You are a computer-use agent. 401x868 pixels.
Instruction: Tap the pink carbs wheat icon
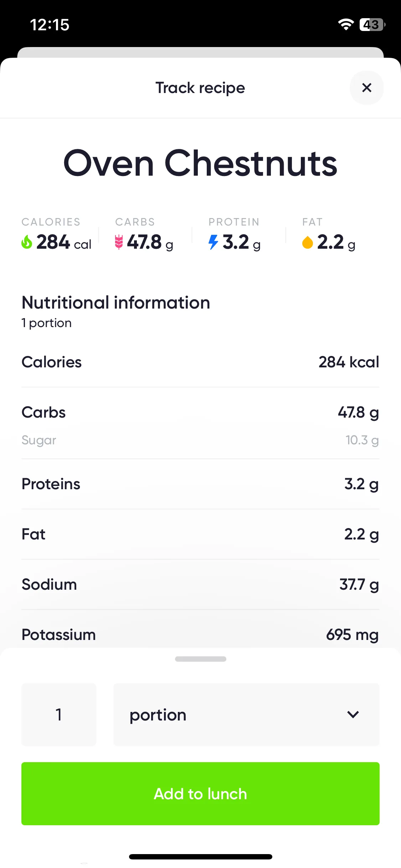119,242
